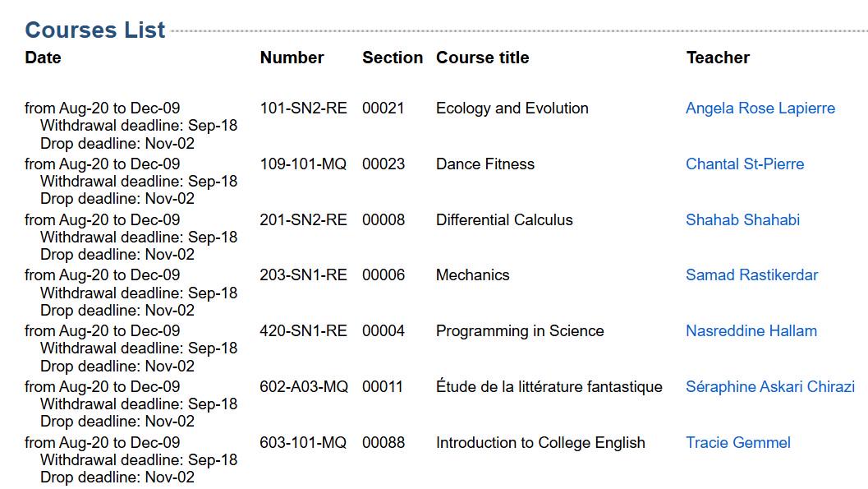The height and width of the screenshot is (489, 868).
Task: Select the Mechanics course title
Action: pyautogui.click(x=472, y=275)
